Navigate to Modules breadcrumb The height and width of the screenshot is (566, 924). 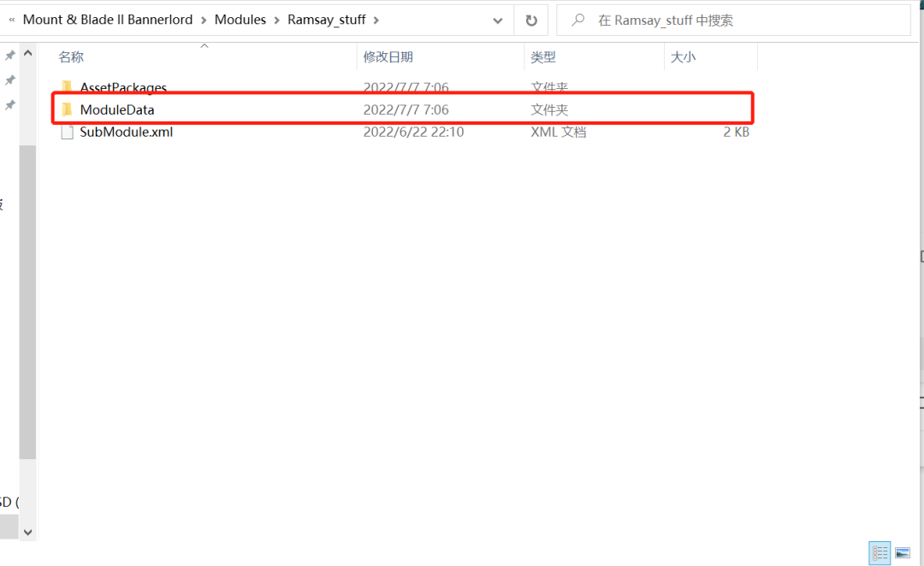pyautogui.click(x=240, y=20)
